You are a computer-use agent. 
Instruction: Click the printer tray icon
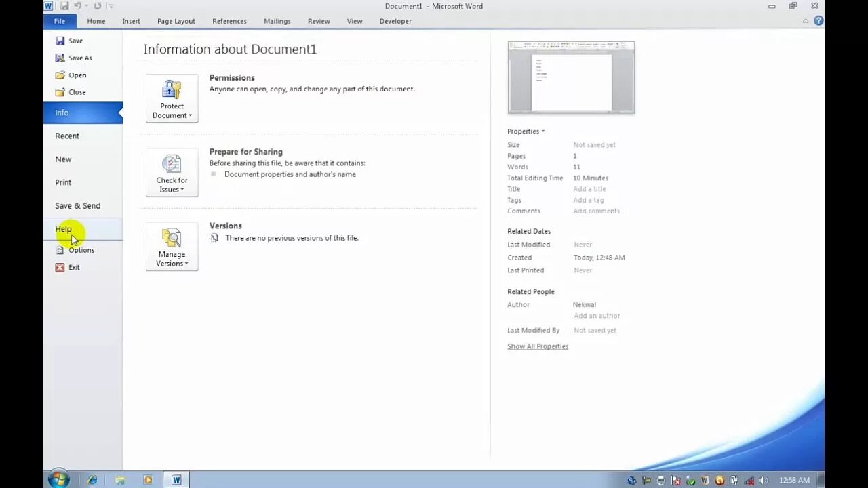661,480
